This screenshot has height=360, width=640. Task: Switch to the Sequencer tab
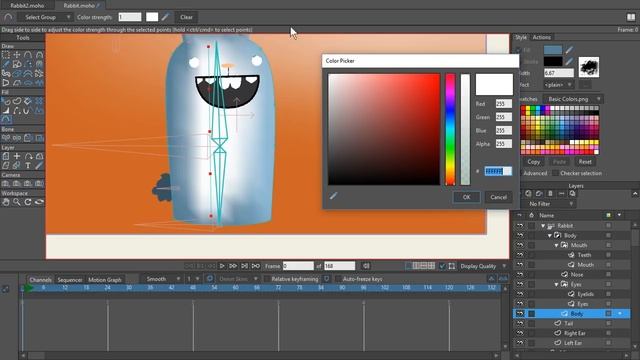click(70, 280)
